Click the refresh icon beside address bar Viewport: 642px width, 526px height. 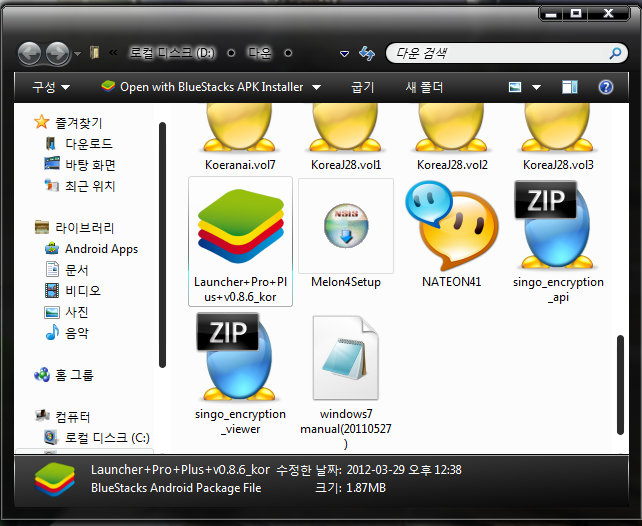[x=366, y=53]
